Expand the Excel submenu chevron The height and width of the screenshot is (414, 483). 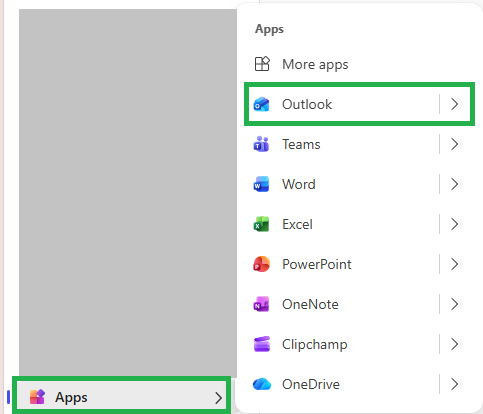455,224
